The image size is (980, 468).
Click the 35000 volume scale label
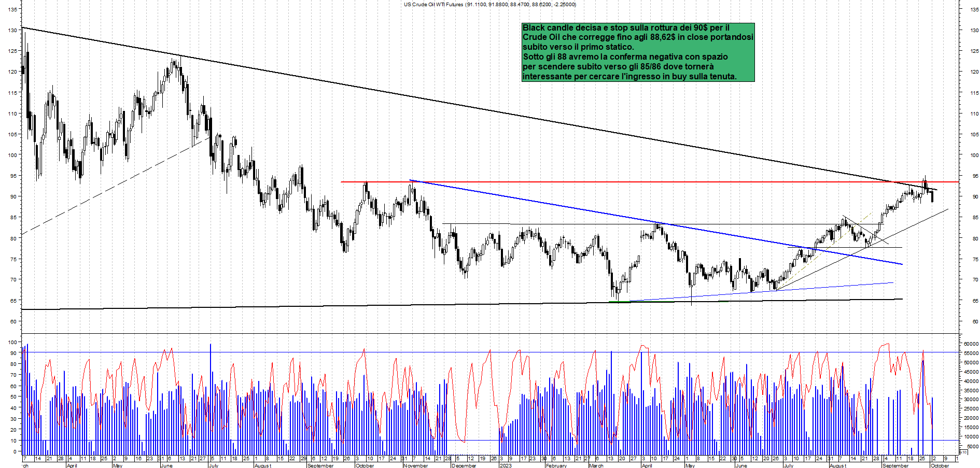(971, 390)
